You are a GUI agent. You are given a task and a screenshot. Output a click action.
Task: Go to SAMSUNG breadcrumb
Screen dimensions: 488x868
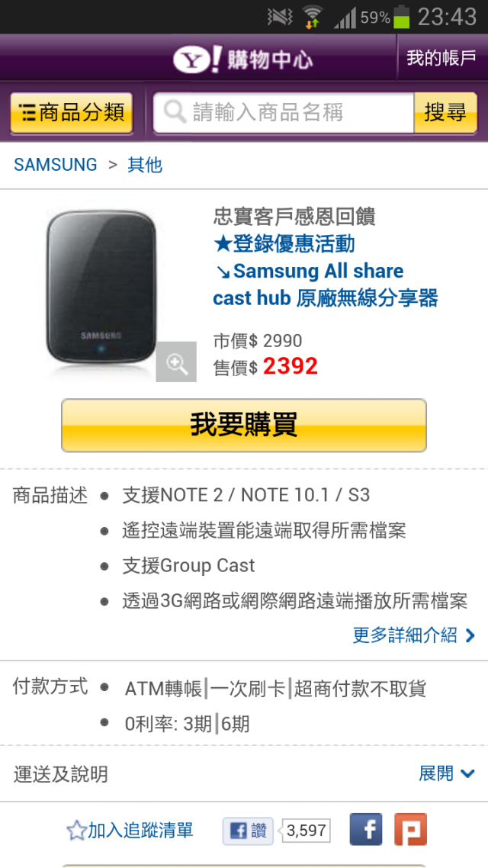[x=56, y=165]
